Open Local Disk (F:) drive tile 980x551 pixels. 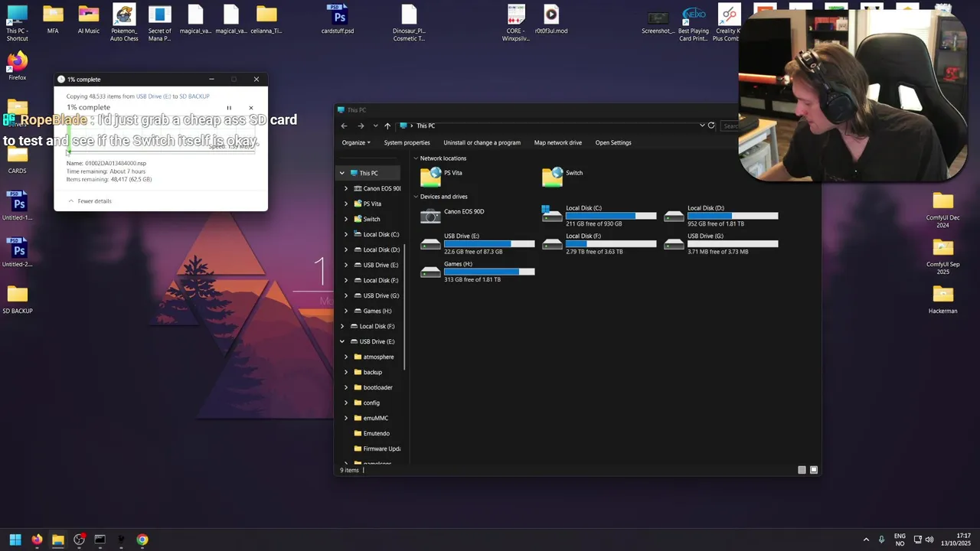[x=599, y=245]
